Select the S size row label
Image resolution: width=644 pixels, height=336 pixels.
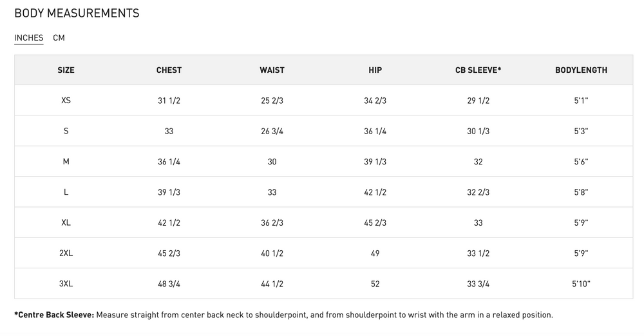pos(66,131)
